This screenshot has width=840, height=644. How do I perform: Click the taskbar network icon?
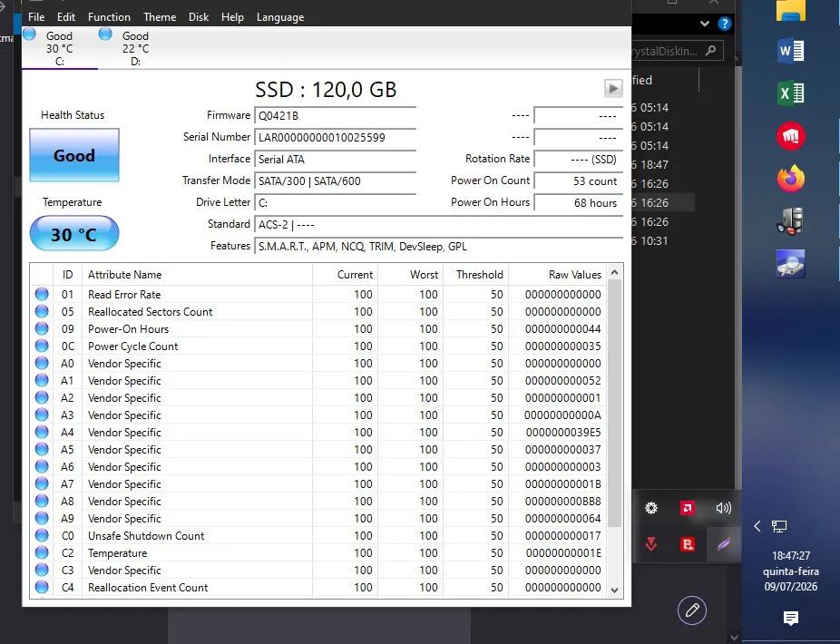(779, 526)
